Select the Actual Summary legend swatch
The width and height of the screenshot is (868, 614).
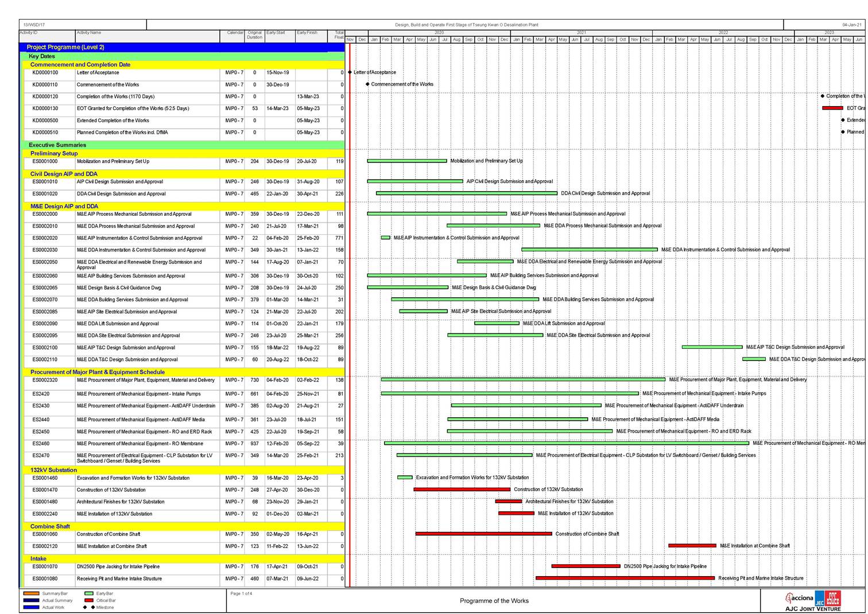coord(31,600)
